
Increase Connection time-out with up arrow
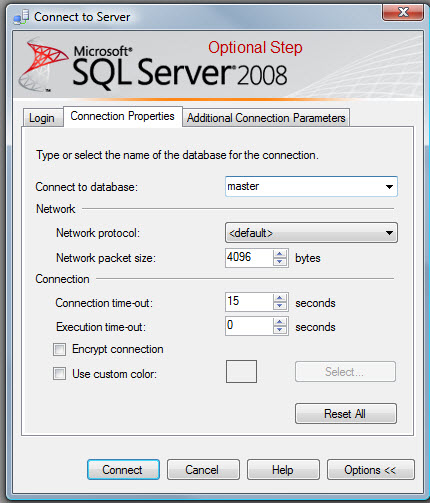coord(280,298)
